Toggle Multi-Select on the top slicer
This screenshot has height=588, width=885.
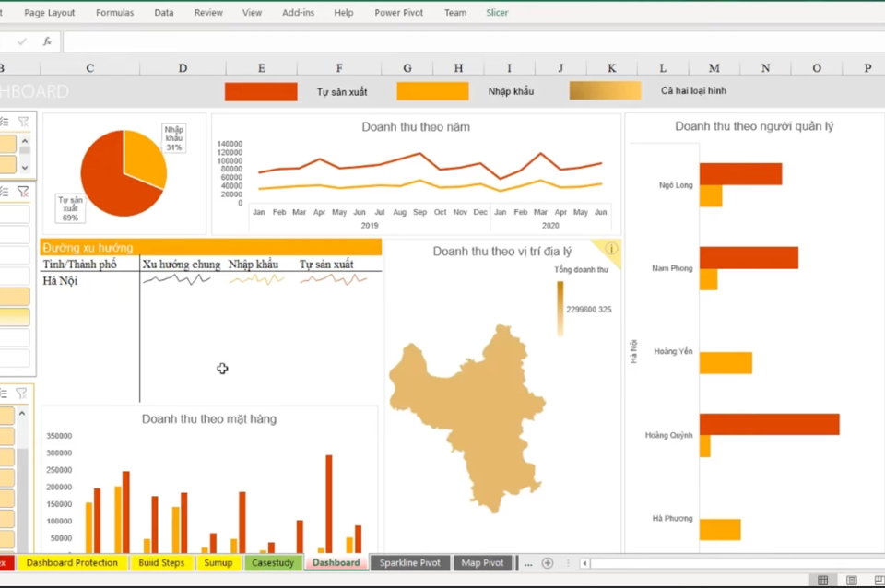4,122
